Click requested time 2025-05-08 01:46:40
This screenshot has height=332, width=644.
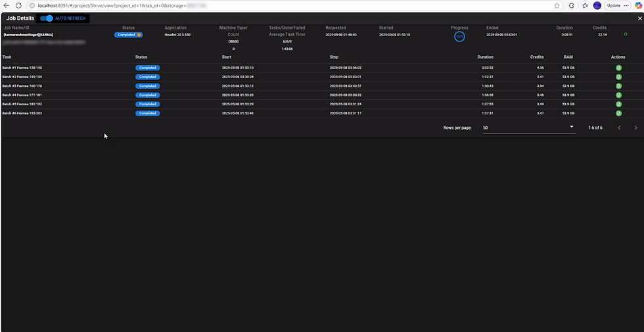coord(341,35)
